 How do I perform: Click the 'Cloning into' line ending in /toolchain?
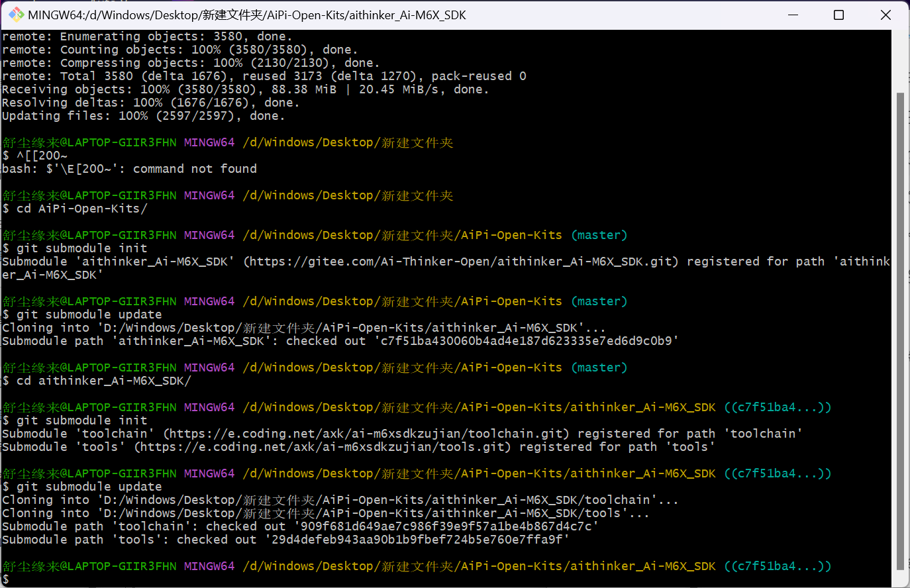340,500
